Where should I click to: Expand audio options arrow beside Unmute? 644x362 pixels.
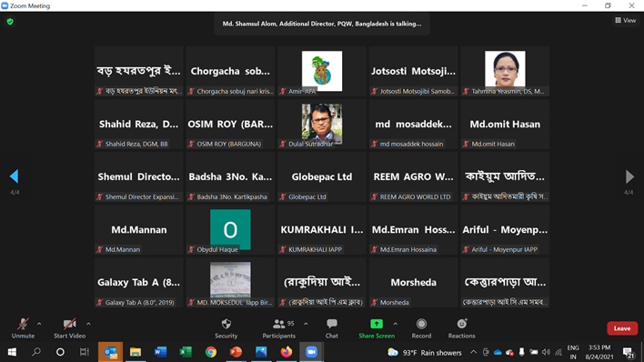(39, 324)
